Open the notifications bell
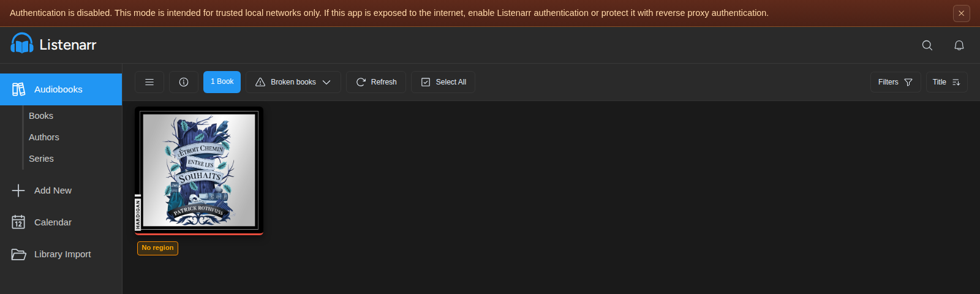980x294 pixels. (x=959, y=45)
